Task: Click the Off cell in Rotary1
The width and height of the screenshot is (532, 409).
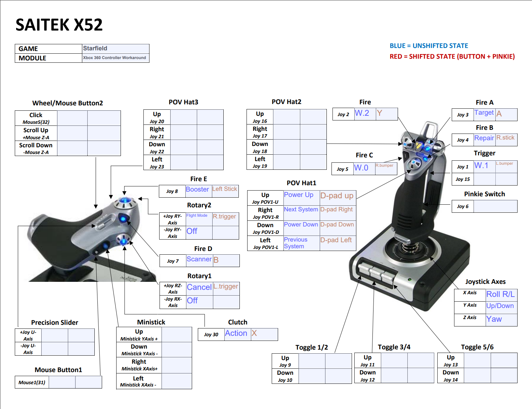Action: 199,302
